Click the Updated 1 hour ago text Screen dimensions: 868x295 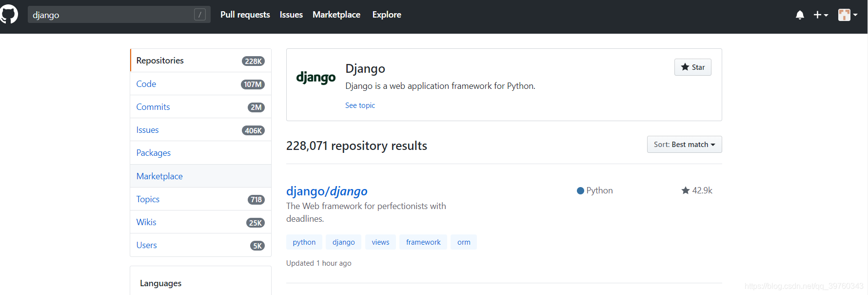(319, 263)
